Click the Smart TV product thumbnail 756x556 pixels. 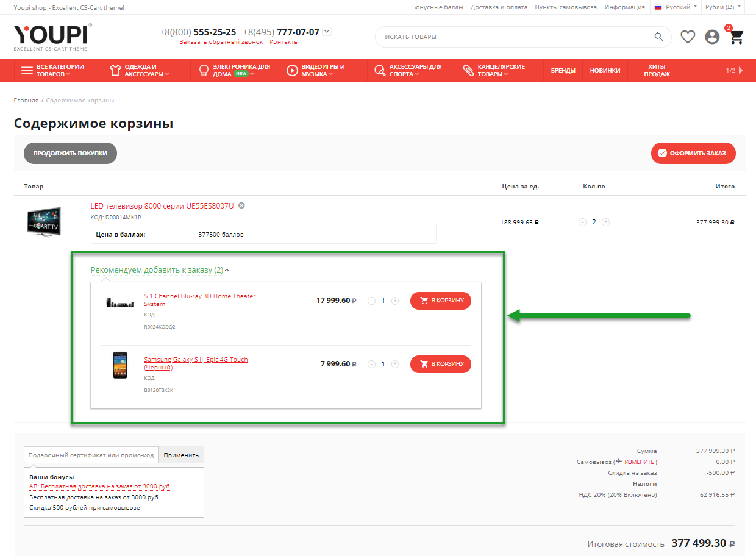point(44,222)
